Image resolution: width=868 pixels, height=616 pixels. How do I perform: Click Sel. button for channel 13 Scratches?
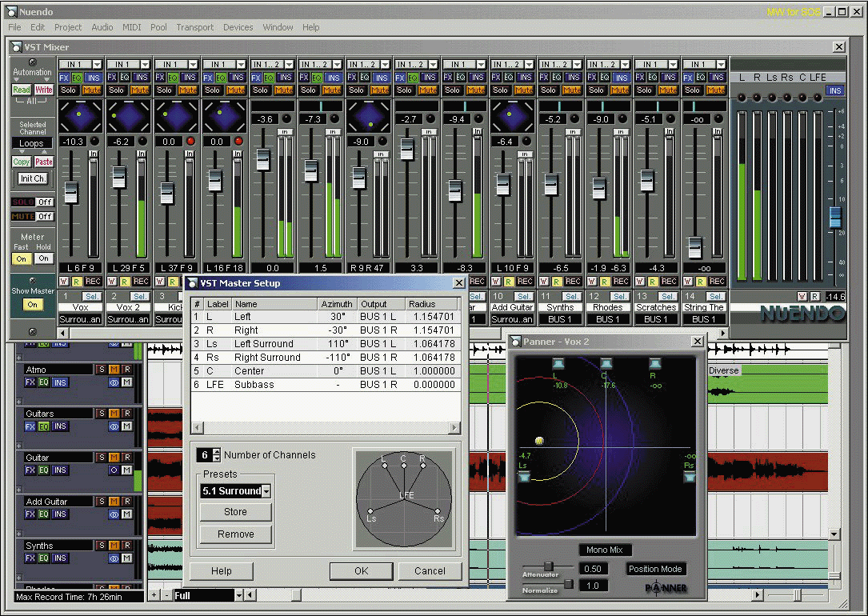668,297
